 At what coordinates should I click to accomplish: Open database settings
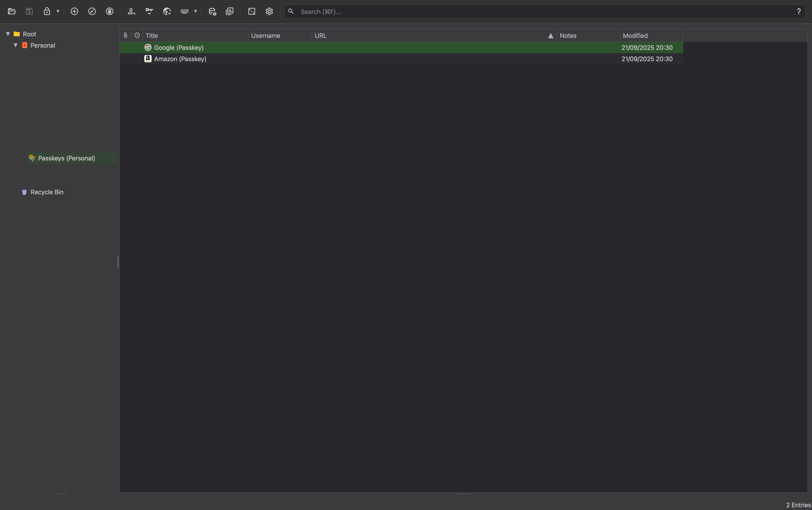(x=212, y=12)
